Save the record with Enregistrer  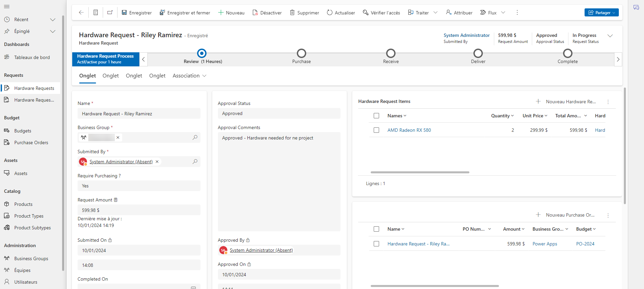[137, 13]
